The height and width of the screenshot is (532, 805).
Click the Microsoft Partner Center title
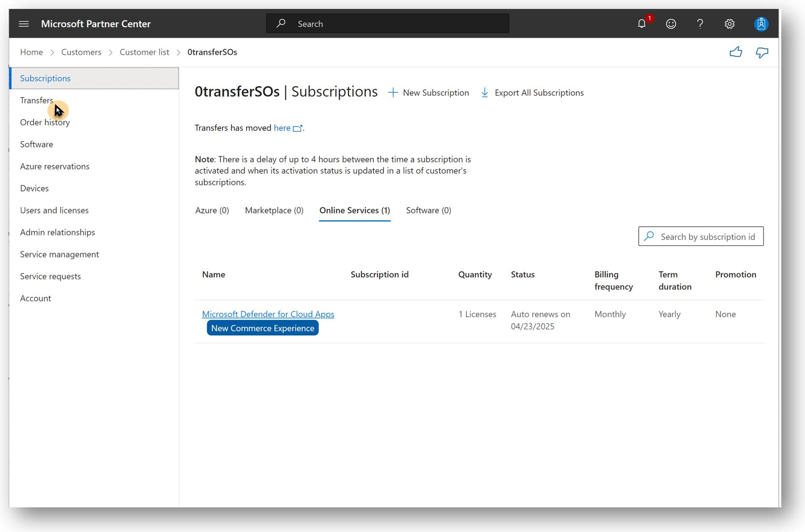(x=96, y=24)
